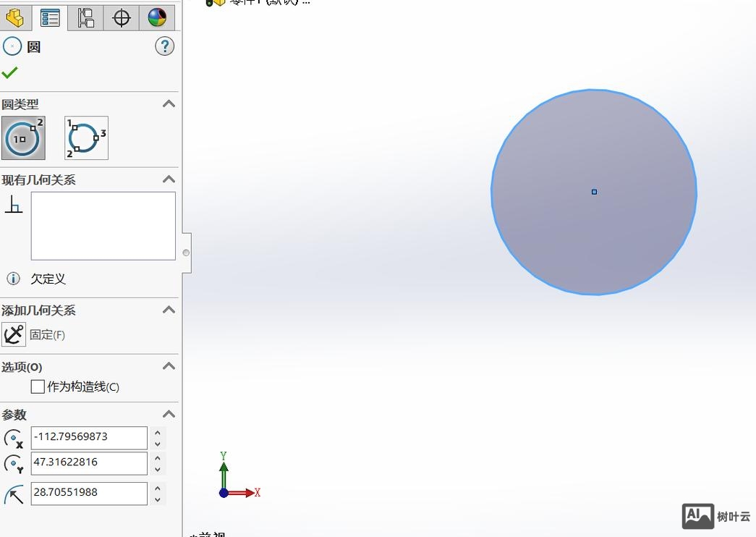756x537 pixels.
Task: Open the FeatureManager design tree tab
Action: point(14,17)
